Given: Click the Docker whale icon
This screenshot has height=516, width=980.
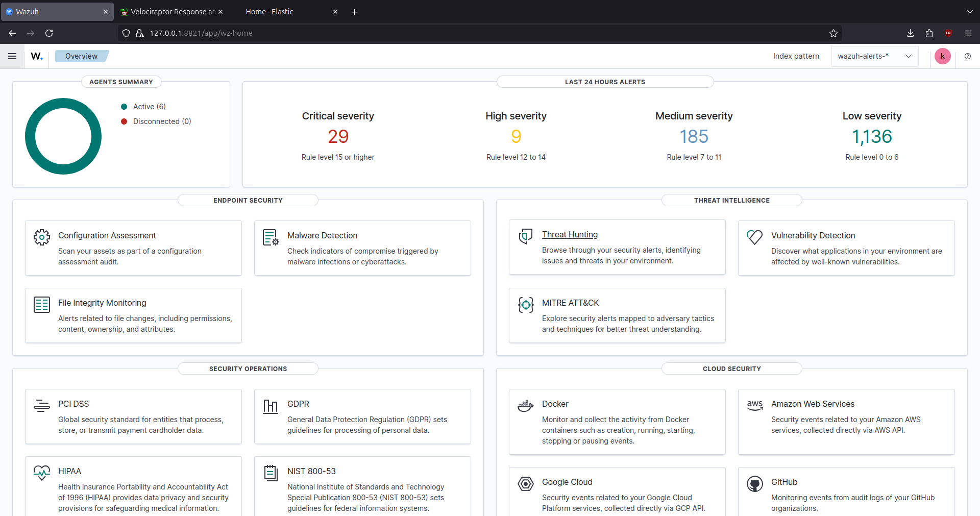Looking at the screenshot, I should click(526, 406).
